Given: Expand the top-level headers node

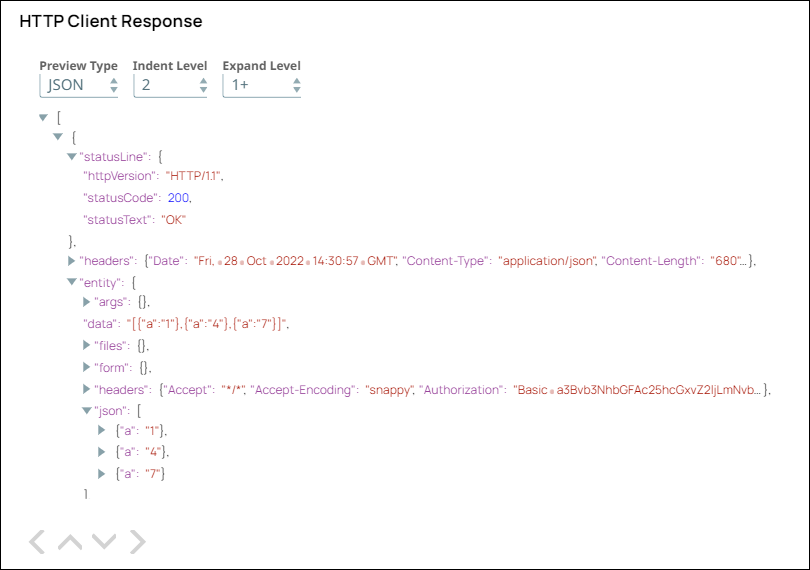Looking at the screenshot, I should coord(71,261).
